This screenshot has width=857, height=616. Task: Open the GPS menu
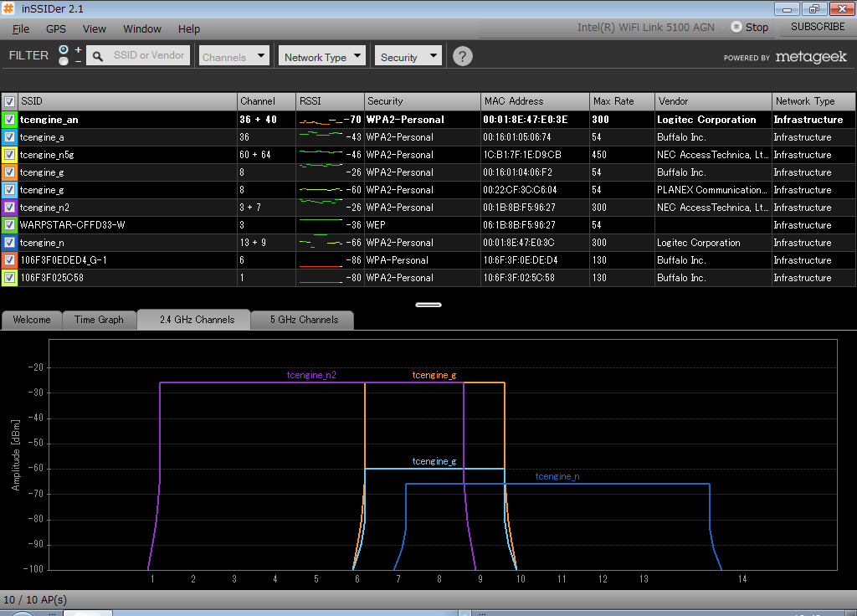(x=56, y=28)
